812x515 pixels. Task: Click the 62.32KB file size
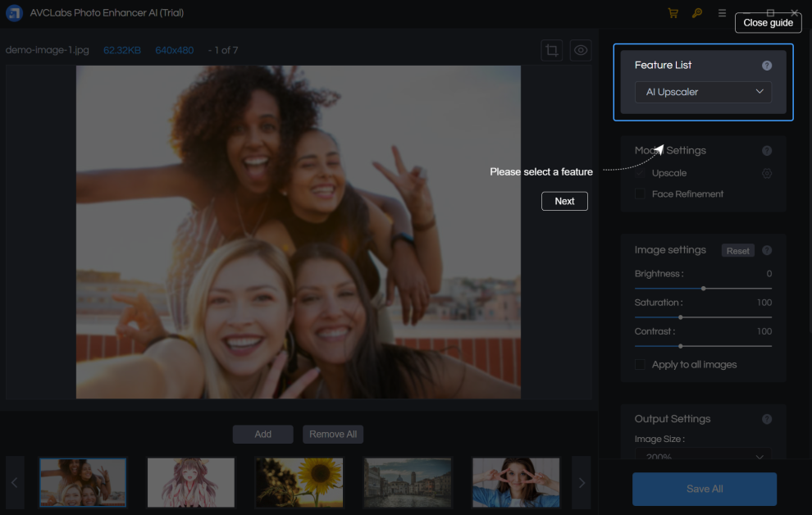(122, 50)
